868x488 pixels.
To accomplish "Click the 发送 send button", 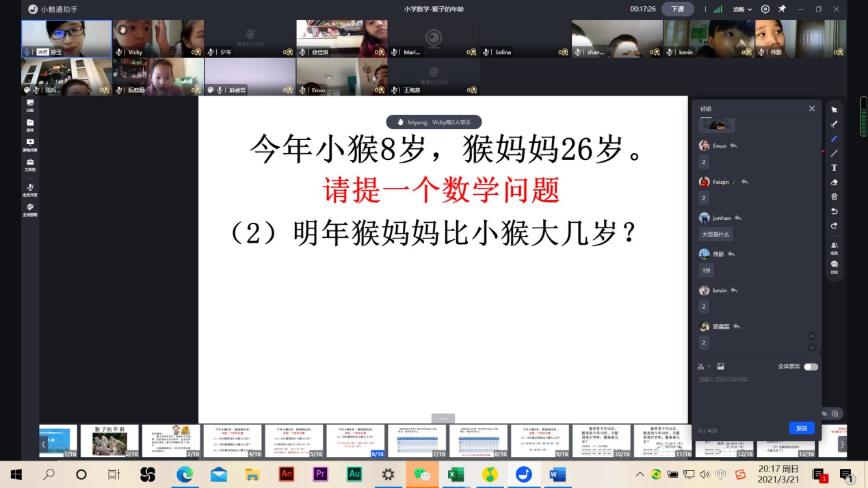I will click(802, 428).
